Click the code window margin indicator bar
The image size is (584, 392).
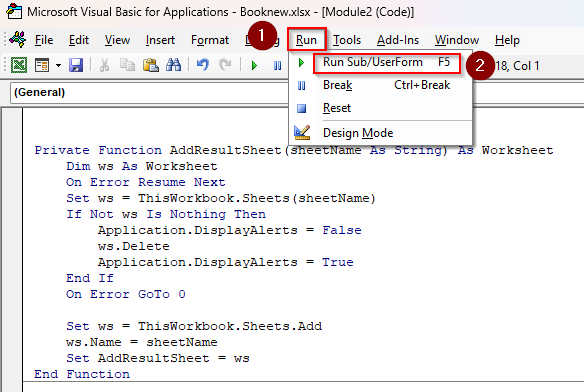tap(12, 250)
